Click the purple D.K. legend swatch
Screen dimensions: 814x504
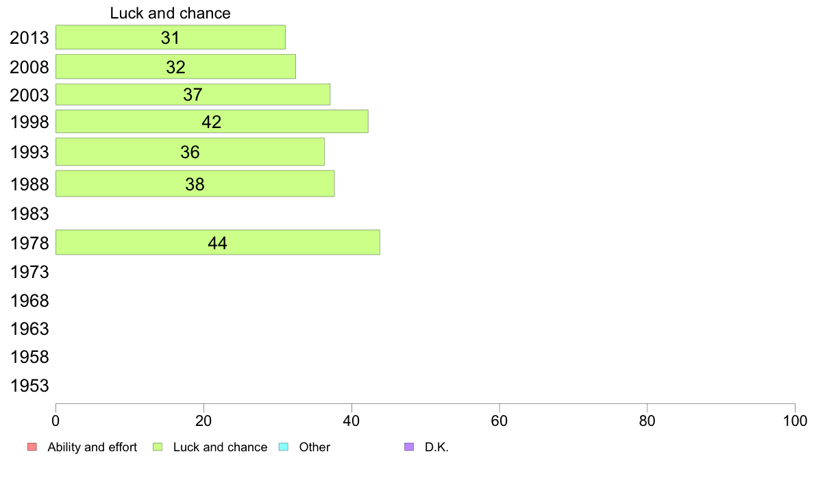[409, 447]
